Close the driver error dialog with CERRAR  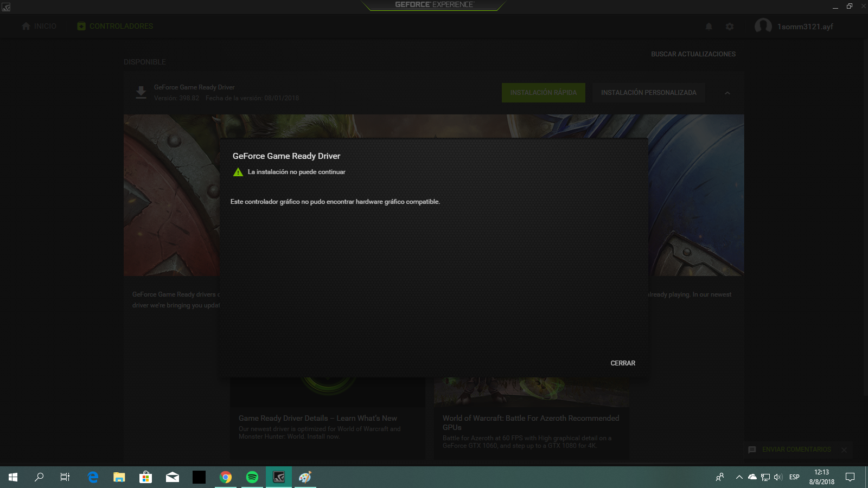(x=623, y=363)
